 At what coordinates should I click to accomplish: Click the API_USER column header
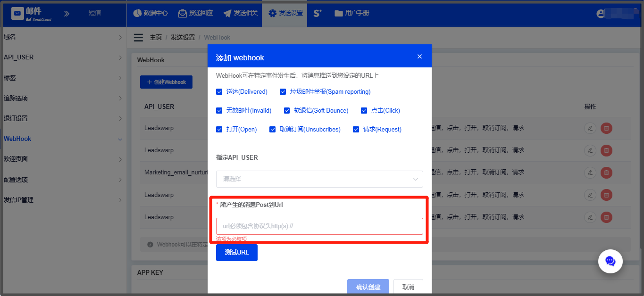(159, 107)
